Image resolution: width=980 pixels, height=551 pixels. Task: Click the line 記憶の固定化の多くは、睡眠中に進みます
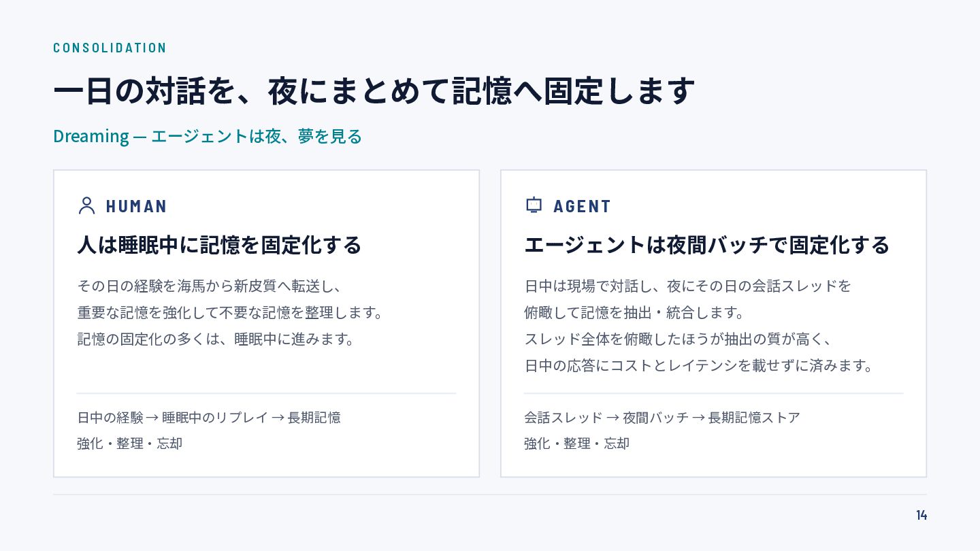pos(216,339)
